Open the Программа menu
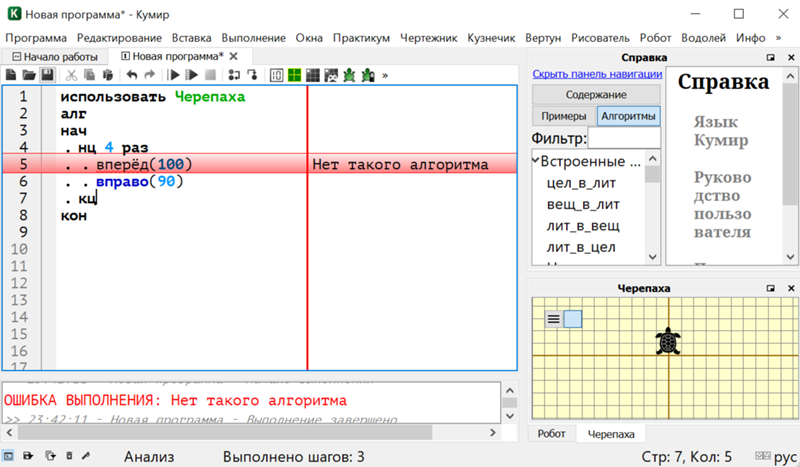This screenshot has height=467, width=800. [36, 38]
